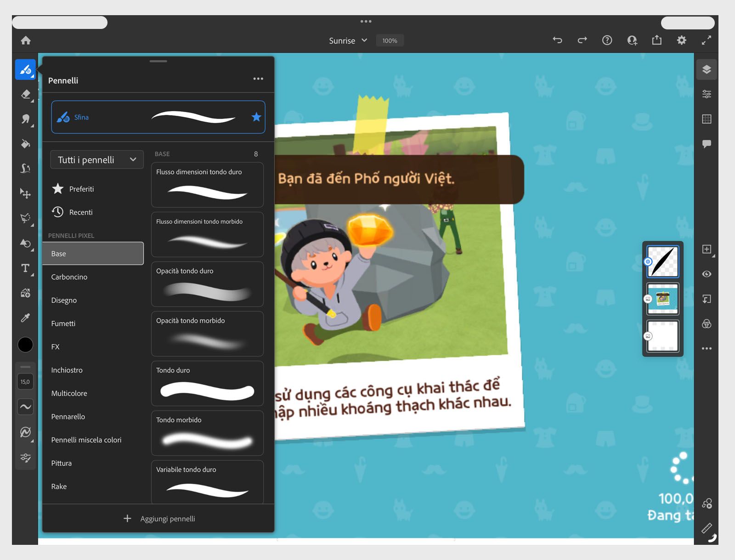Choose Opacità tondo duro brush
The height and width of the screenshot is (560, 735).
(207, 284)
